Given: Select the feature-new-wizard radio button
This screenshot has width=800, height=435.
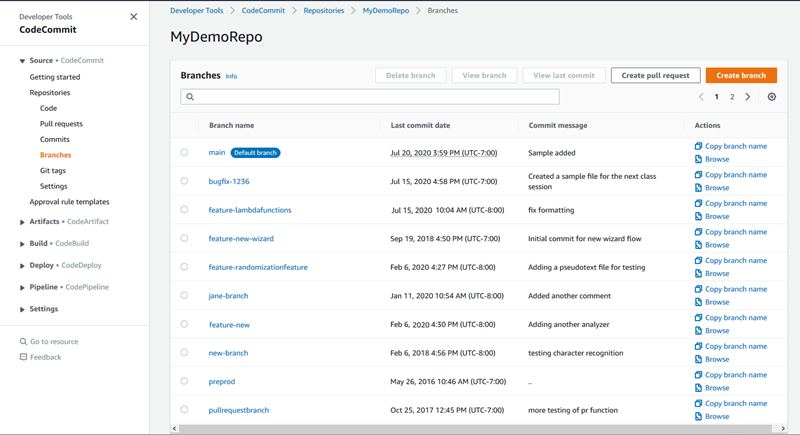Looking at the screenshot, I should [184, 239].
